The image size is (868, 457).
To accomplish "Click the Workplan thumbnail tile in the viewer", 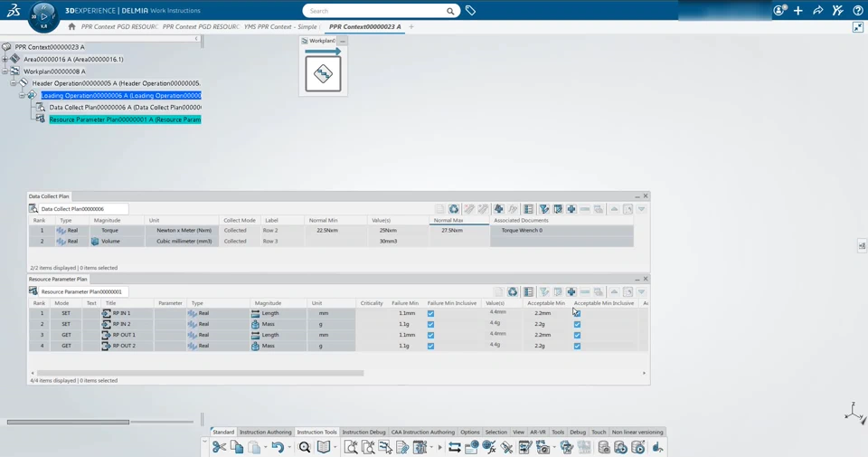I will [x=324, y=73].
